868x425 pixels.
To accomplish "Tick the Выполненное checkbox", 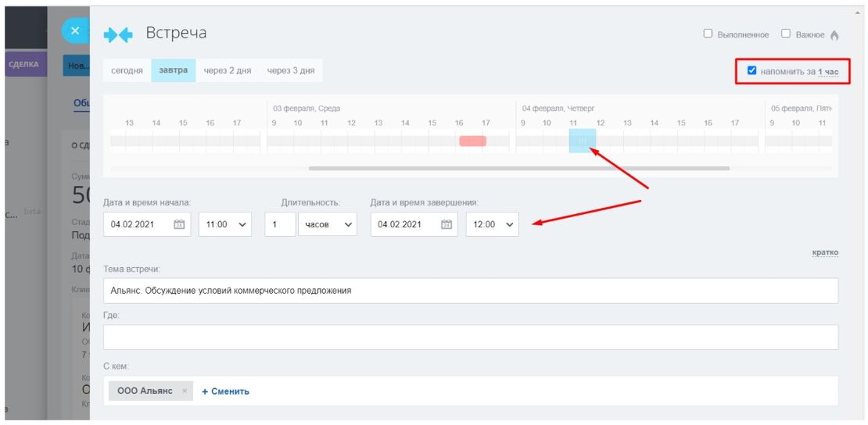I will click(708, 33).
